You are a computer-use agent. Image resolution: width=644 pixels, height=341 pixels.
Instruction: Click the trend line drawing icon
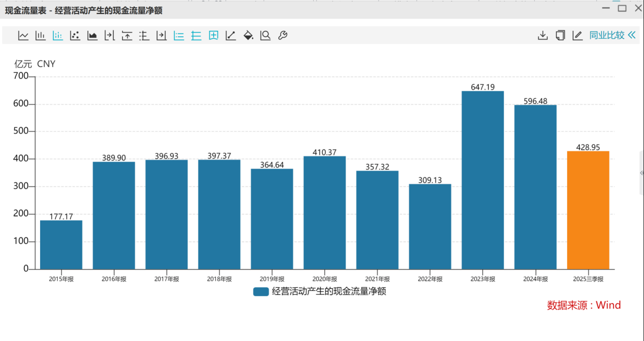(x=231, y=35)
